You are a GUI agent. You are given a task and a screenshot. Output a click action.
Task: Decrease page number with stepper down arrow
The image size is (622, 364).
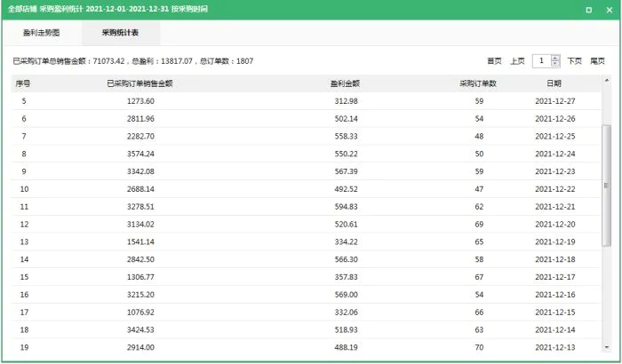click(x=555, y=64)
